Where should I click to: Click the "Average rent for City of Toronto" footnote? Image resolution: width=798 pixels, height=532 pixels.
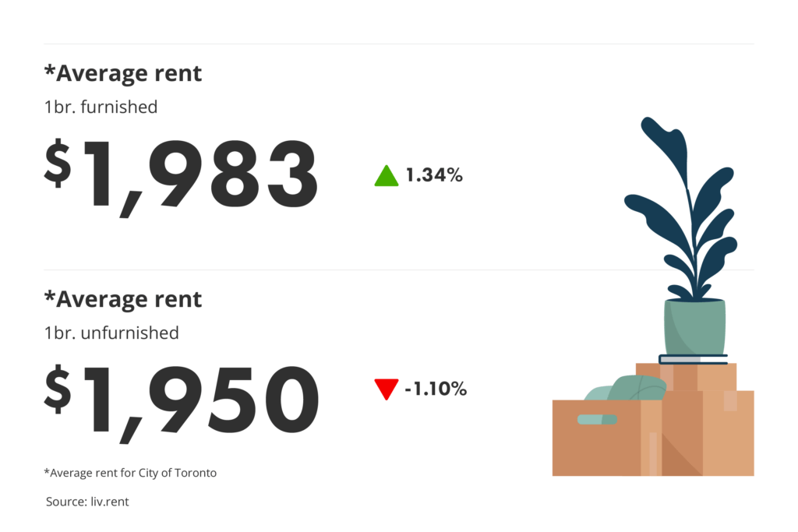coord(130,473)
